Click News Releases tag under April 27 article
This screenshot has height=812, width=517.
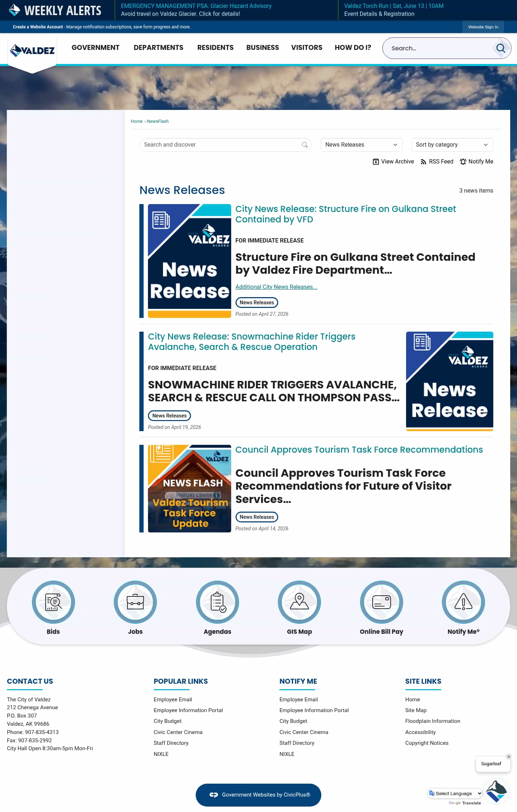pos(257,303)
